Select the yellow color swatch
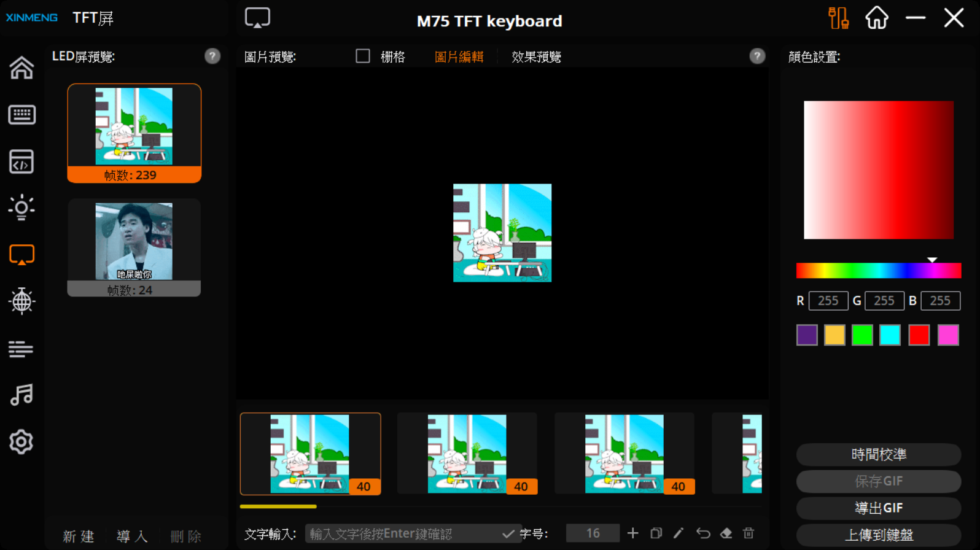 (834, 335)
